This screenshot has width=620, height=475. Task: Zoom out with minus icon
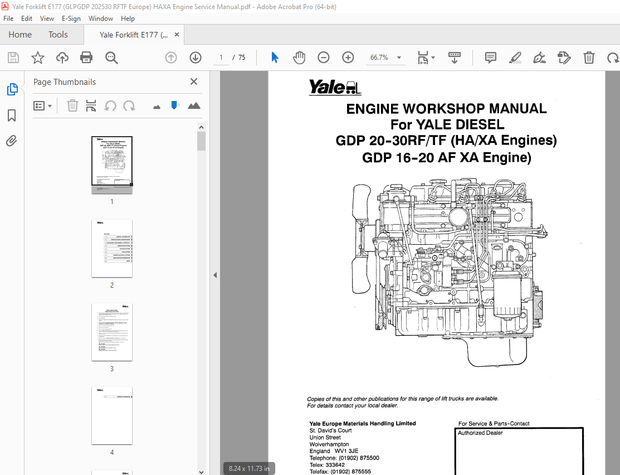pos(323,58)
